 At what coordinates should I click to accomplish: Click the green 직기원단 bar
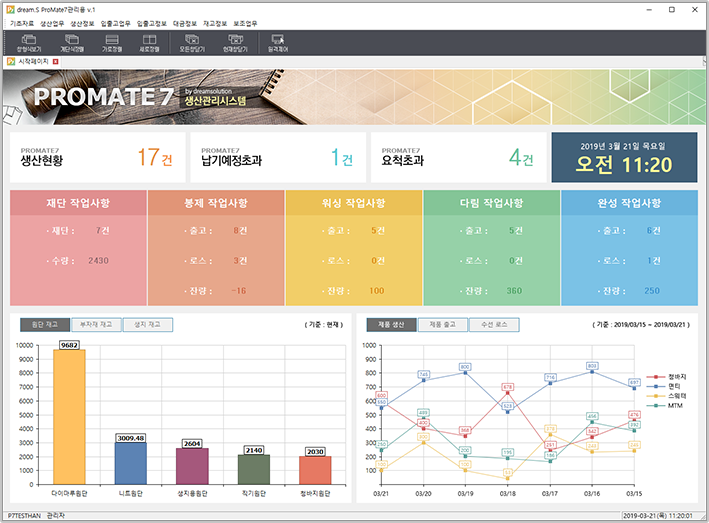point(254,469)
